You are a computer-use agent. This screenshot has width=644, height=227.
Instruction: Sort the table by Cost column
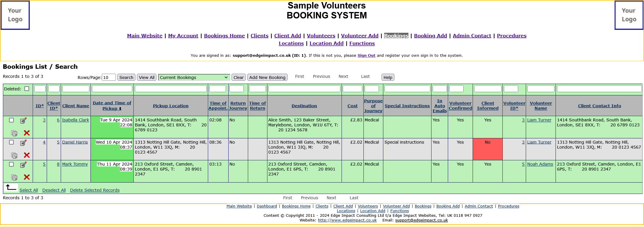click(x=352, y=106)
